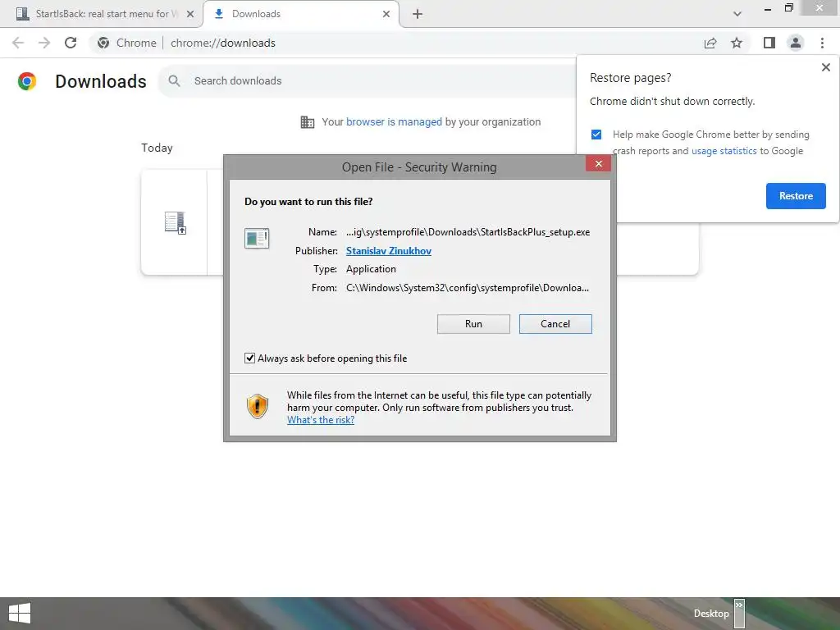Click the application file icon in dialog
The height and width of the screenshot is (630, 840).
257,238
